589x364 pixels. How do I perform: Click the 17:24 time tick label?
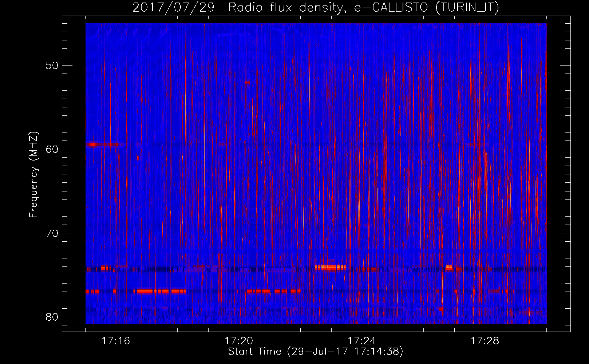point(362,341)
